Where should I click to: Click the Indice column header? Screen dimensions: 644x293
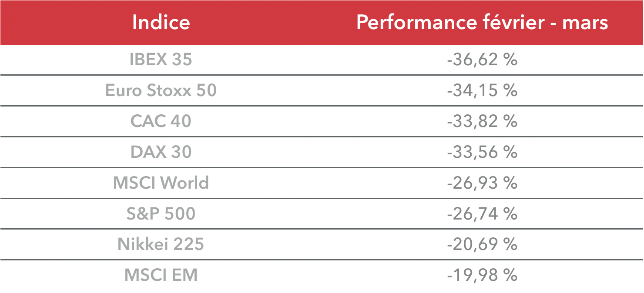coord(161,22)
